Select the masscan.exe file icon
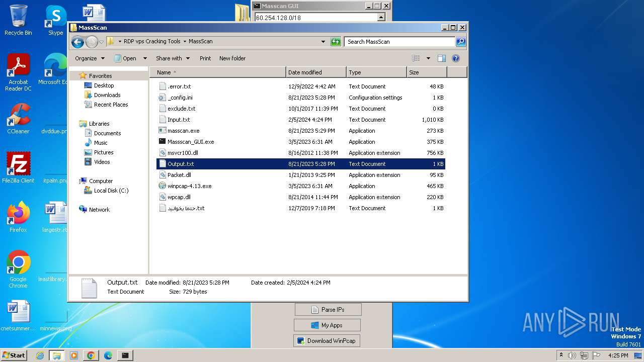This screenshot has width=644, height=362. (163, 131)
